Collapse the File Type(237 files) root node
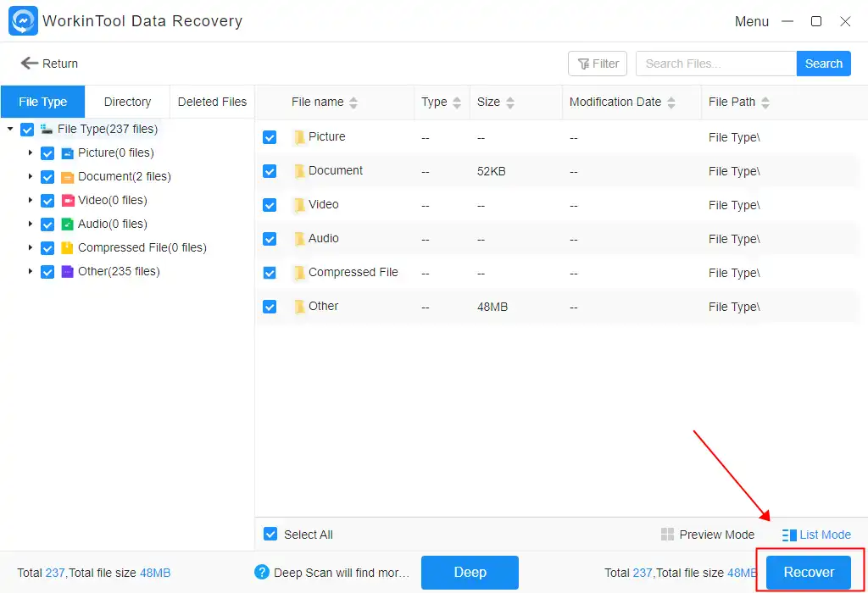 click(10, 129)
